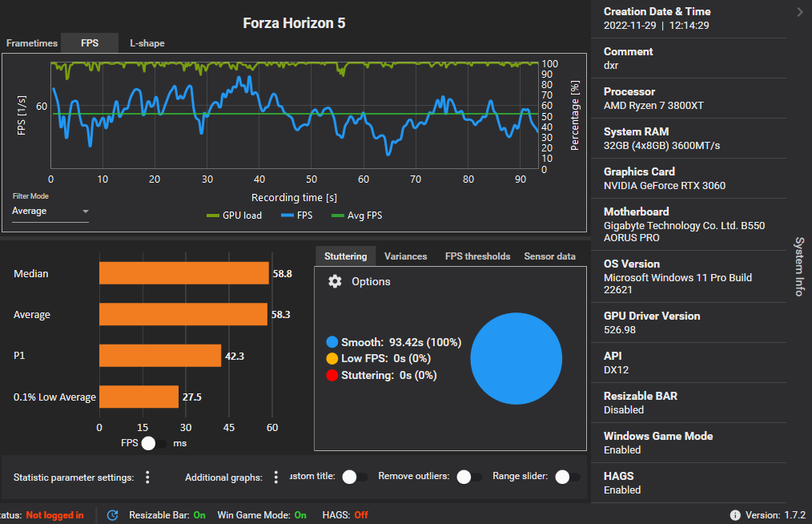
Task: Open Additional graphs three-dot menu
Action: (x=276, y=478)
